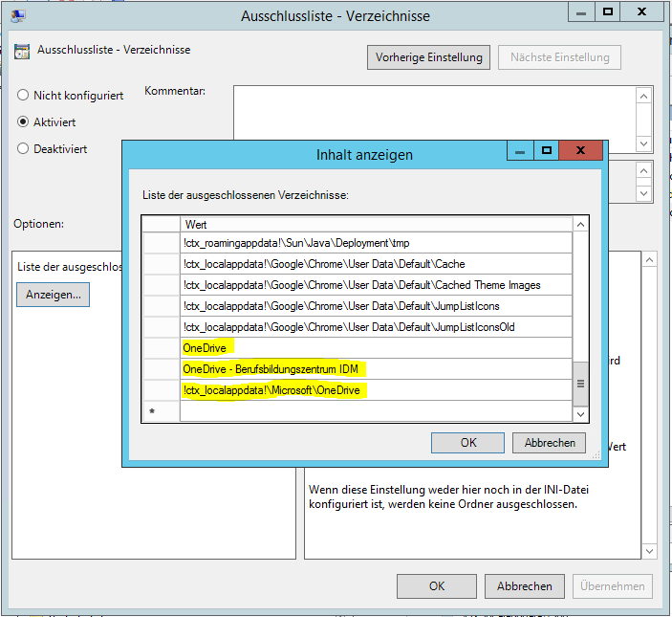Cancel the 'Inhalt anzeigen' dialog via Abbrechen

click(x=549, y=443)
